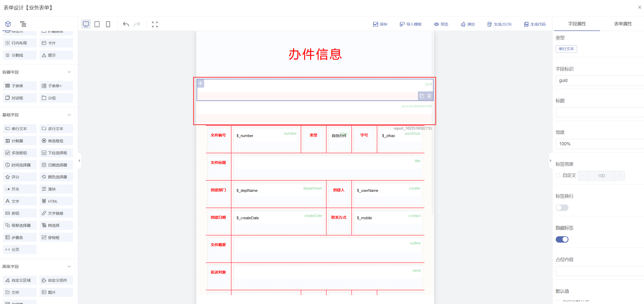Switch to mobile phone preview mode
The width and height of the screenshot is (644, 304).
pyautogui.click(x=108, y=24)
